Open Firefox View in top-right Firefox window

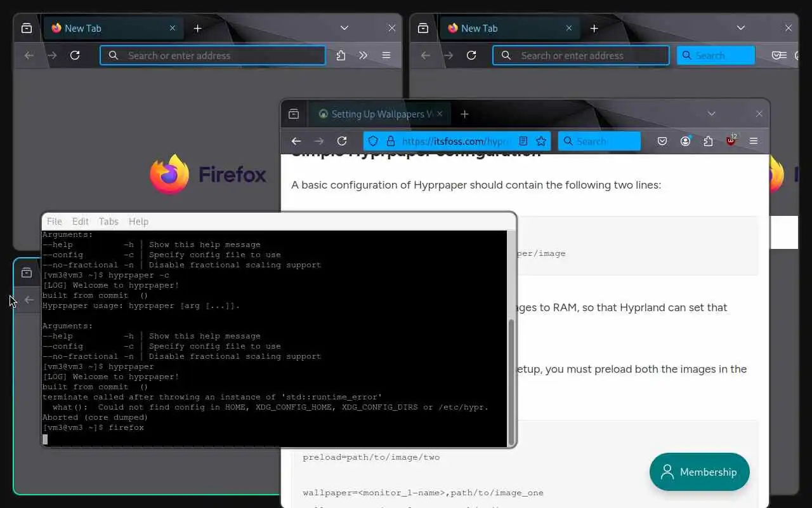coord(423,28)
